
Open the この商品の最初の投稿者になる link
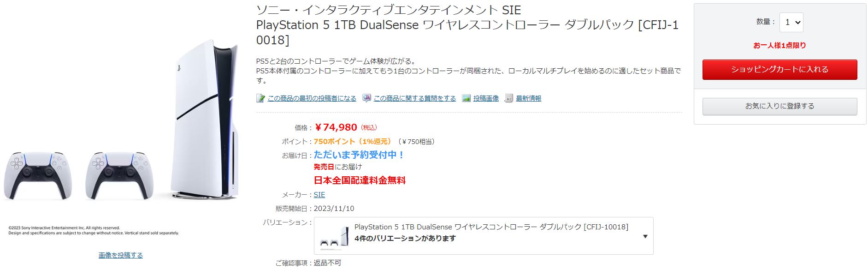(312, 98)
